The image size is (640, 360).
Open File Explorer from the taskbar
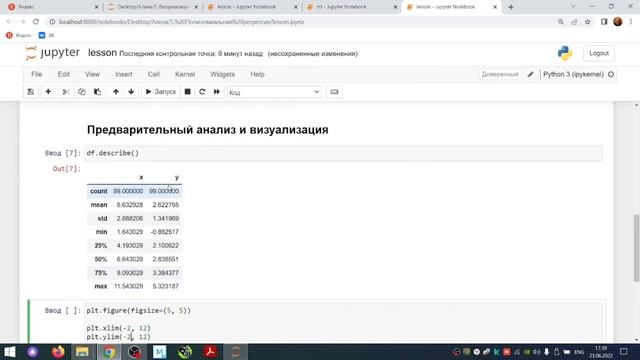(x=82, y=352)
